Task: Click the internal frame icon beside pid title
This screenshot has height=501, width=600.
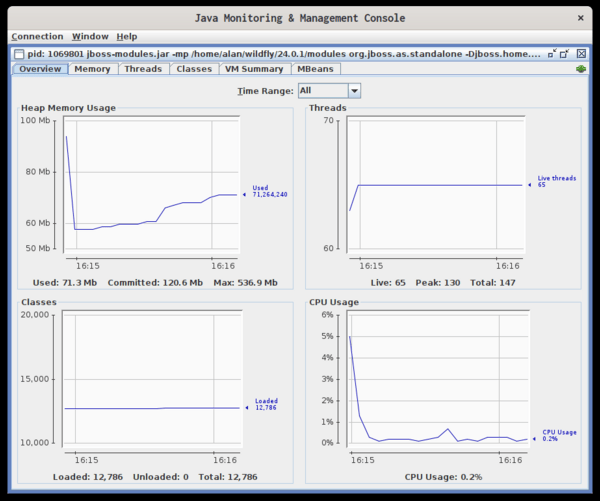Action: (18, 53)
